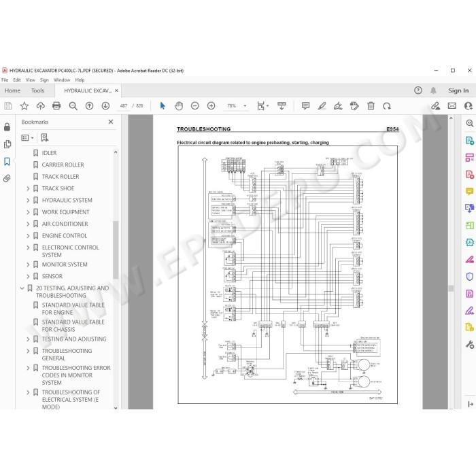The image size is (476, 476).
Task: Expand the HYDRAULIC SYSTEM bookmark
Action: tap(28, 201)
